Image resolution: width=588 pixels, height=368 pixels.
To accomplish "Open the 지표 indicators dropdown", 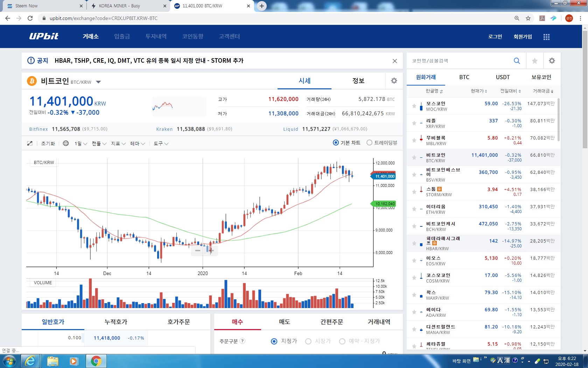I will [x=118, y=144].
